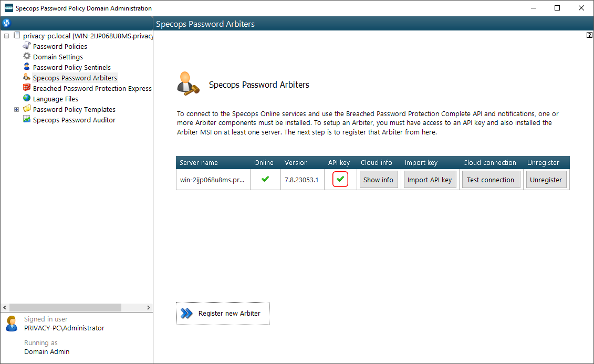Maximize the Specops administration window
Screen dimensions: 594x364
click(557, 8)
